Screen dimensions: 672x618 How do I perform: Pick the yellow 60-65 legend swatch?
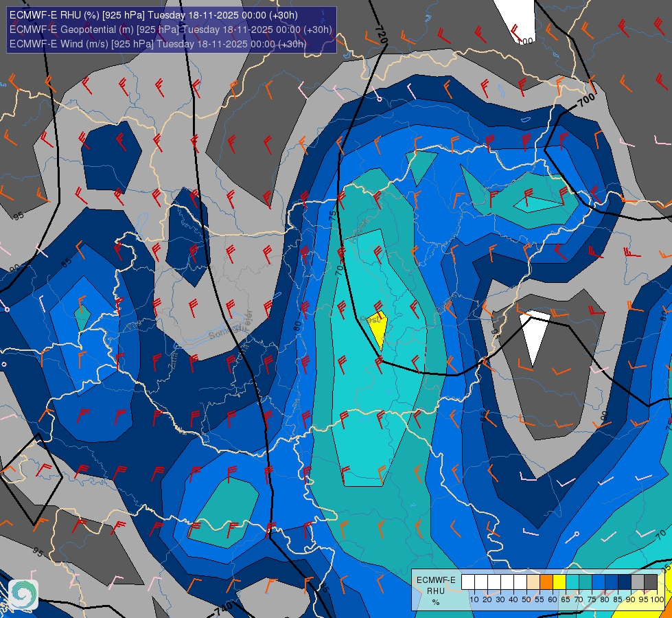(x=559, y=582)
